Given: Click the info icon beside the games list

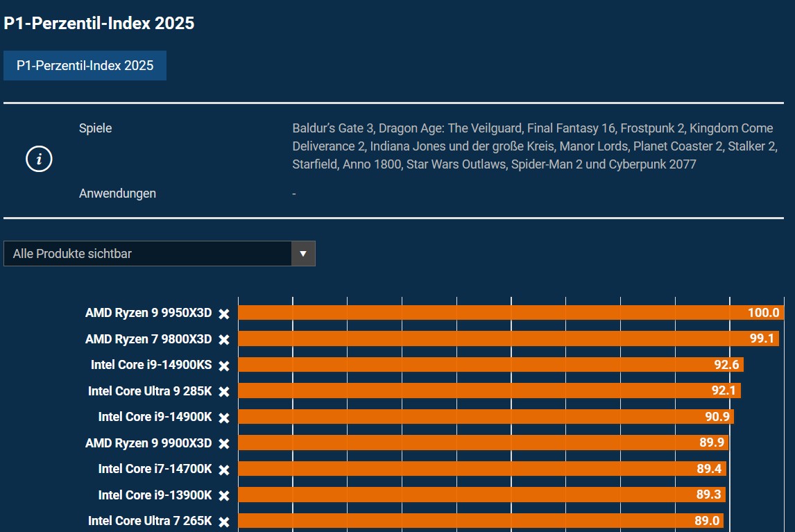Looking at the screenshot, I should pos(38,158).
